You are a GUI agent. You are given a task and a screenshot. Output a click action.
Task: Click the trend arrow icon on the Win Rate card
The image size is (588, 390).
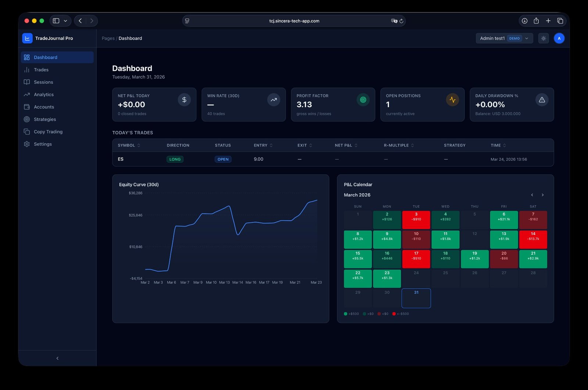click(273, 100)
